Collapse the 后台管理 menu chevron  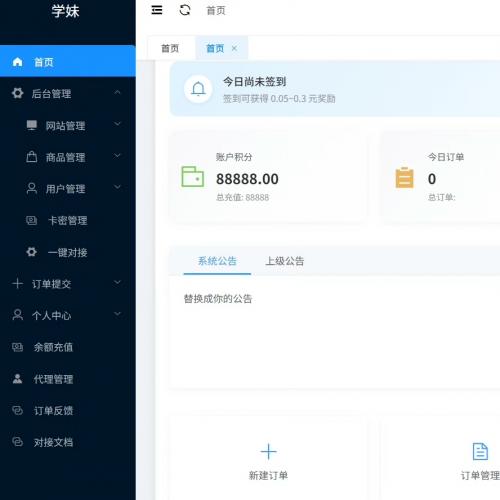tap(117, 92)
